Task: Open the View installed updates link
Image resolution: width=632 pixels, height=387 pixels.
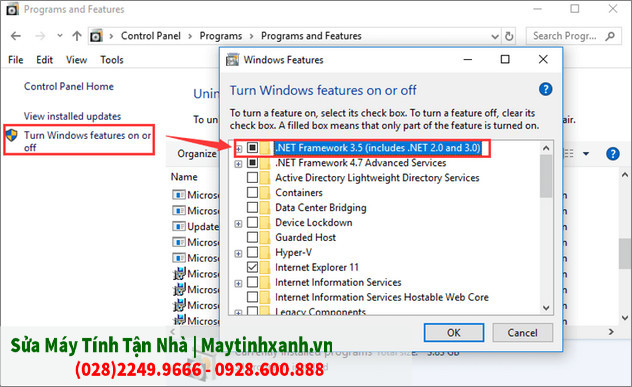Action: click(73, 116)
